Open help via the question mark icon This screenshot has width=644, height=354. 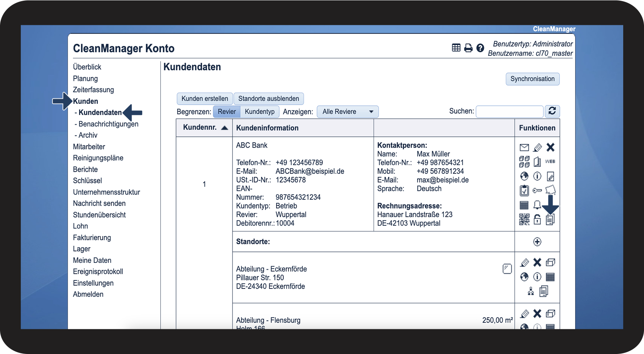pyautogui.click(x=480, y=48)
